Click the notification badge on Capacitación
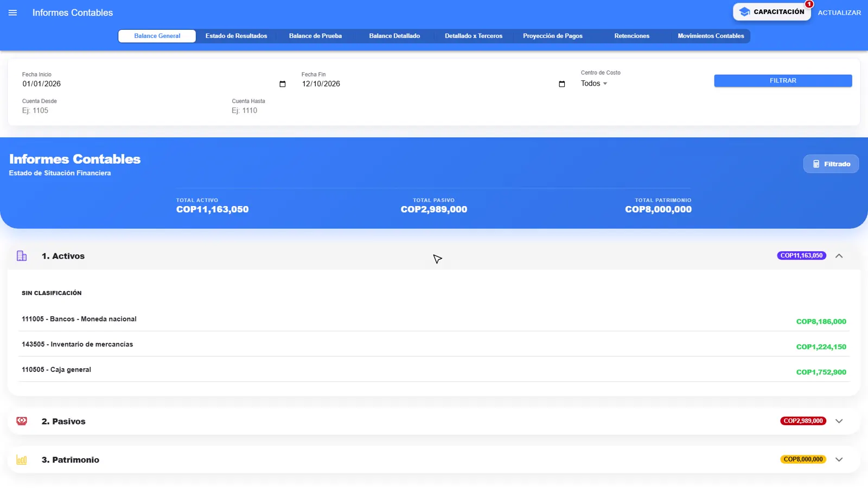The width and height of the screenshot is (868, 488). coord(809,4)
